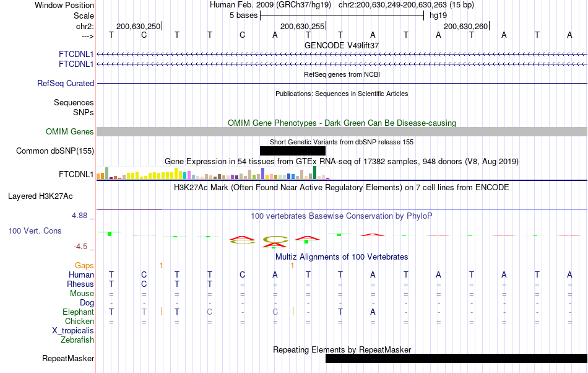Click the OMIM Genes track label

pos(69,132)
